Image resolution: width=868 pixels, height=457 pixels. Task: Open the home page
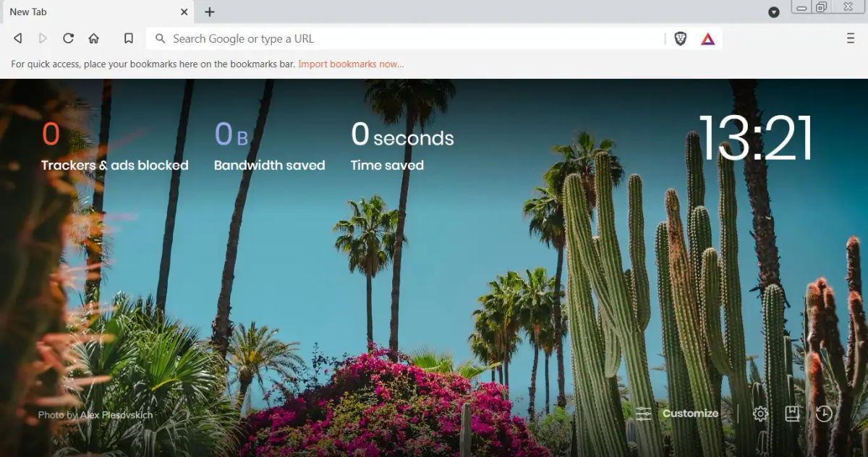[93, 38]
